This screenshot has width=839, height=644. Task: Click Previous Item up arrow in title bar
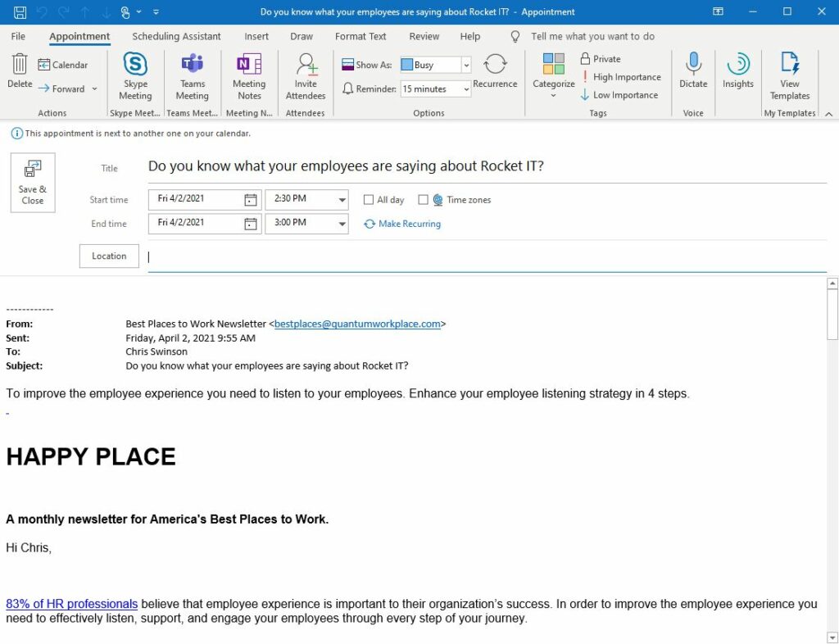point(85,11)
